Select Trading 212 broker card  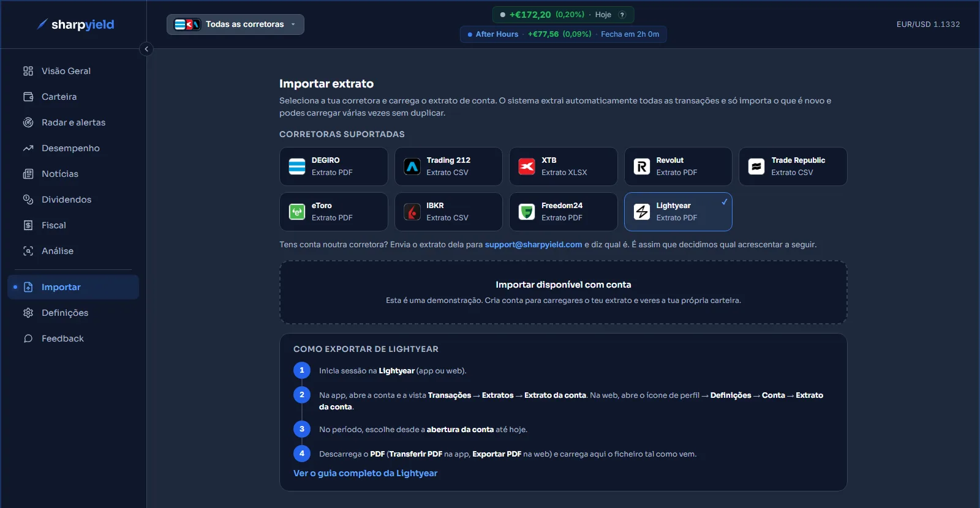(x=448, y=166)
